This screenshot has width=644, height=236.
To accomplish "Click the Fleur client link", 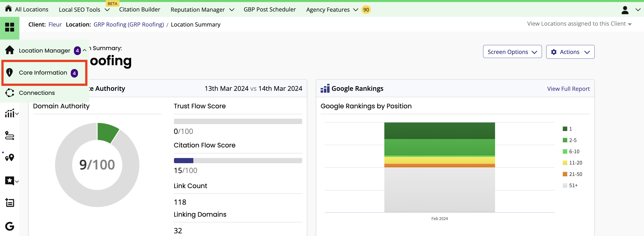I will tap(55, 24).
